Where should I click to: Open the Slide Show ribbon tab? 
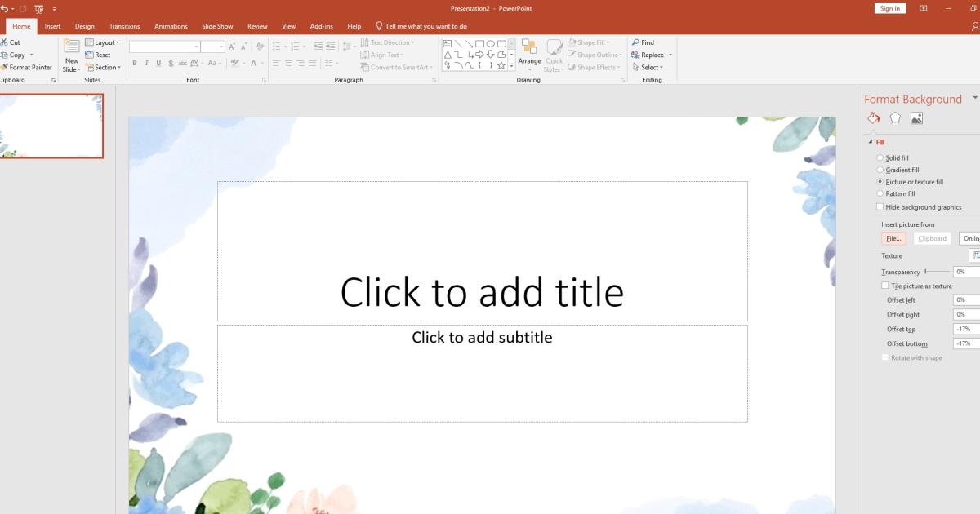coord(216,25)
